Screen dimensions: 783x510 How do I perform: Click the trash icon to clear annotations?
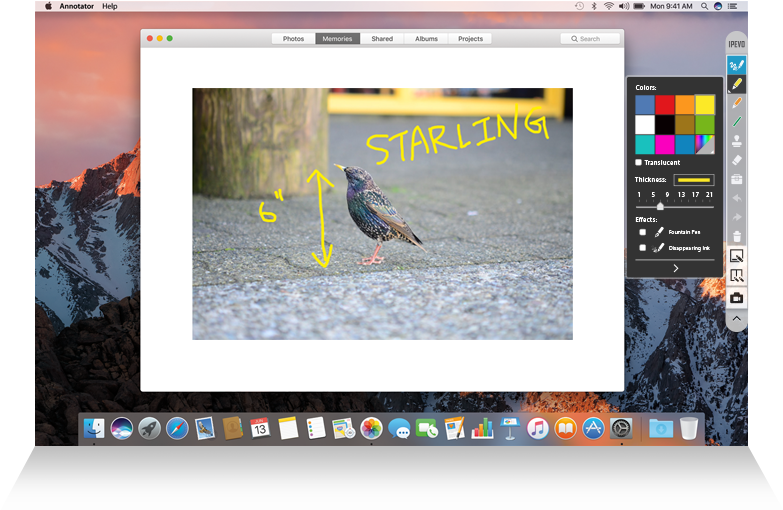coord(736,235)
